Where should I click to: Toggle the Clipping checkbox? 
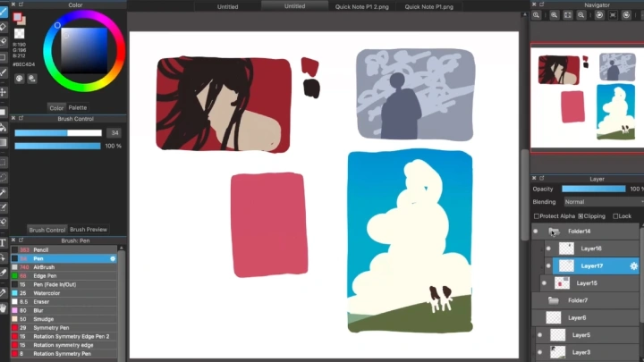click(580, 216)
